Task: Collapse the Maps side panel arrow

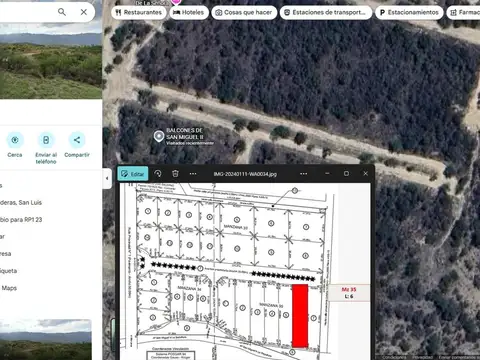Action: 107,178
